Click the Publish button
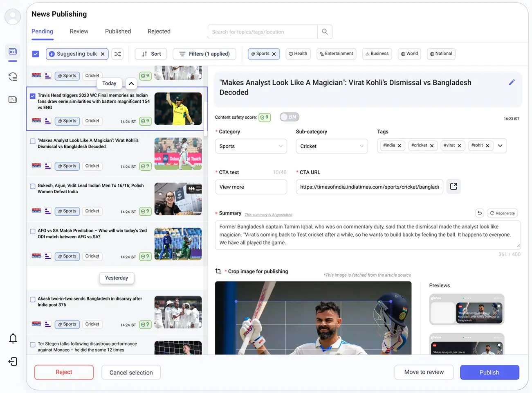 click(x=489, y=373)
